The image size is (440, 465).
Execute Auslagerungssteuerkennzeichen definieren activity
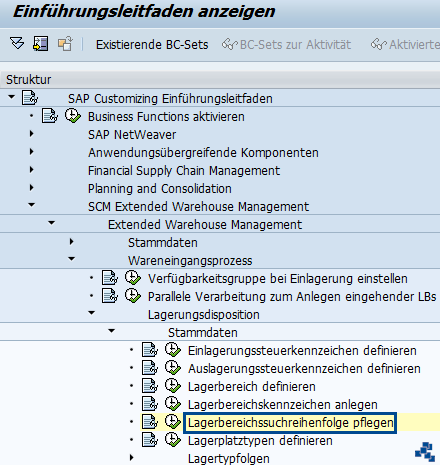tap(173, 368)
